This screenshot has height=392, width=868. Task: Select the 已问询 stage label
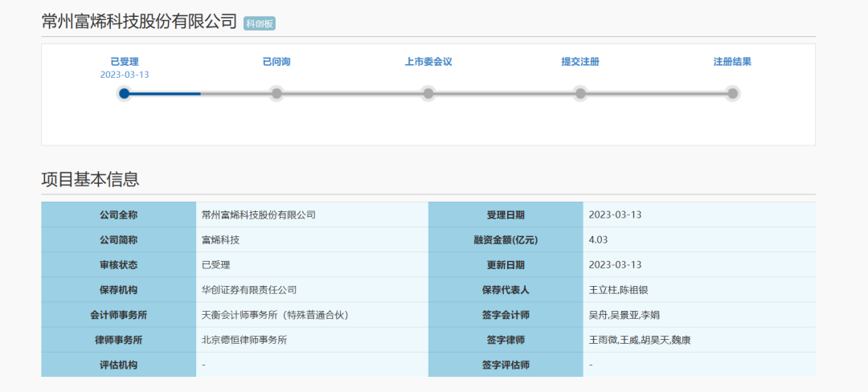276,62
